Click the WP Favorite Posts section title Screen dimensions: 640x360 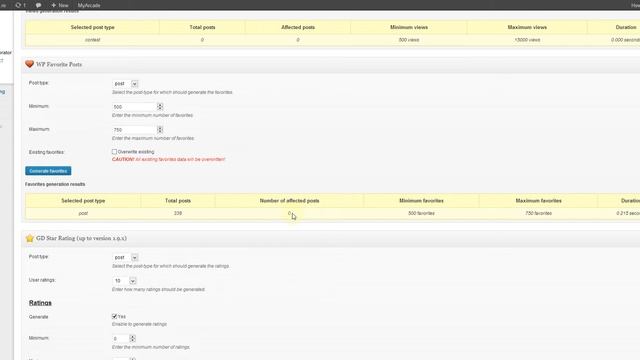point(59,64)
